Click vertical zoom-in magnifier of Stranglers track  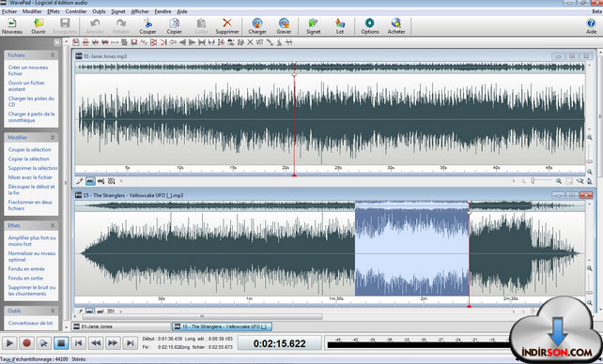coord(589,268)
